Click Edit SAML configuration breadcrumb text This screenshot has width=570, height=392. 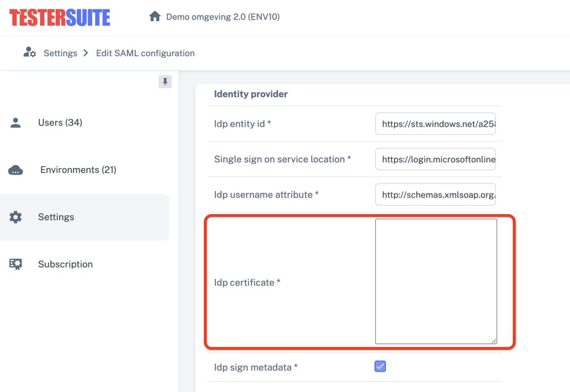(x=145, y=53)
